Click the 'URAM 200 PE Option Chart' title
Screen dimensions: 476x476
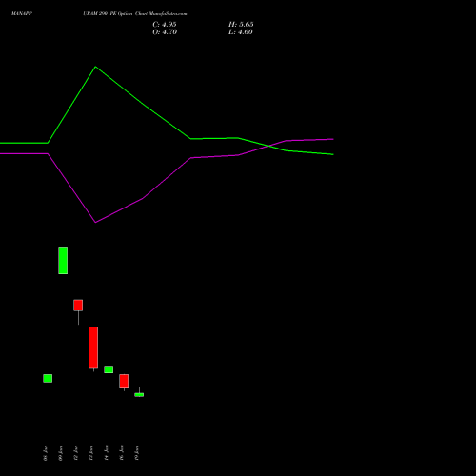point(114,13)
